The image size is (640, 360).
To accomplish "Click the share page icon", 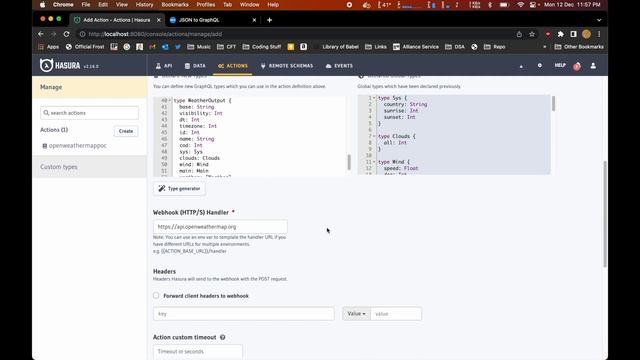I will point(519,34).
